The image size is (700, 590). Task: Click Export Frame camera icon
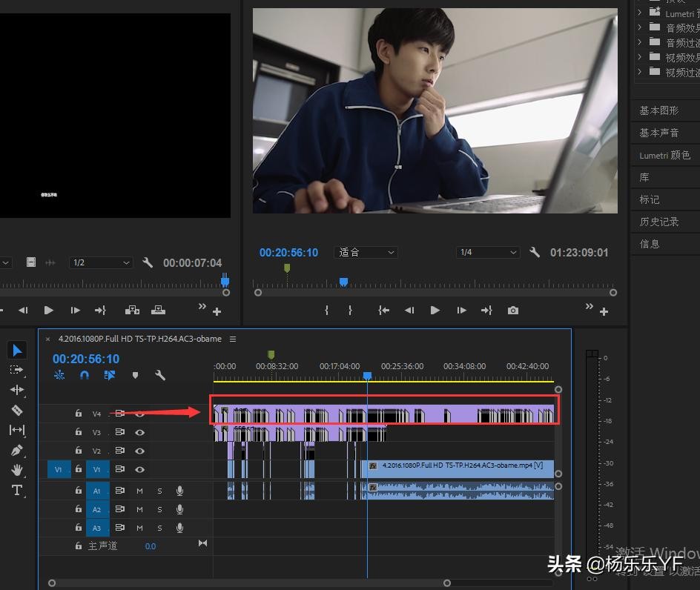pos(513,311)
